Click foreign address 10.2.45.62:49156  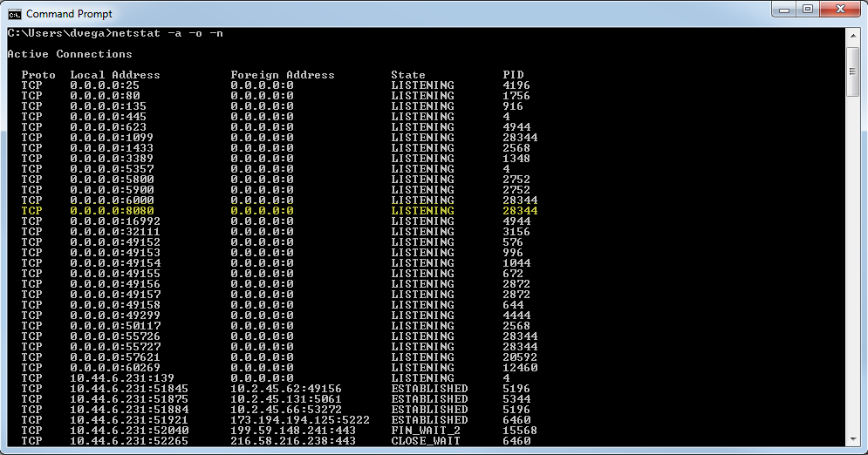pos(286,390)
